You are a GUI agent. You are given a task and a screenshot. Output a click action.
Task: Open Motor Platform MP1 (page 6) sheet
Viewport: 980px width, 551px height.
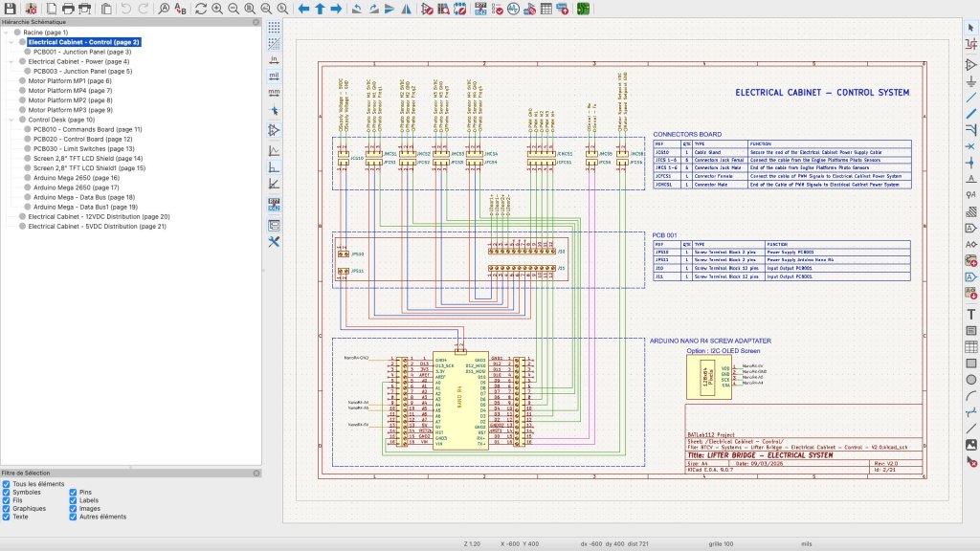70,81
